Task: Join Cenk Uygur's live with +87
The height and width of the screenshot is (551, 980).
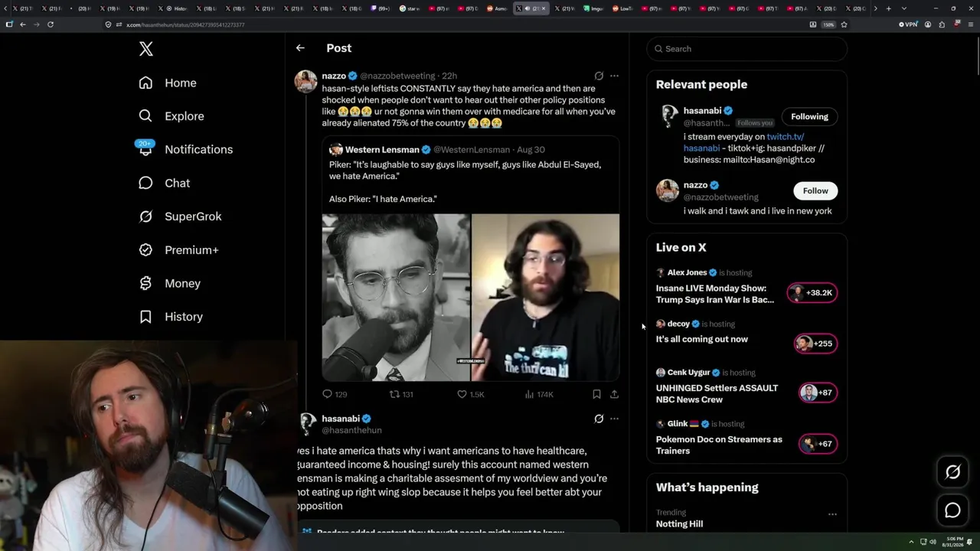Action: coord(818,393)
